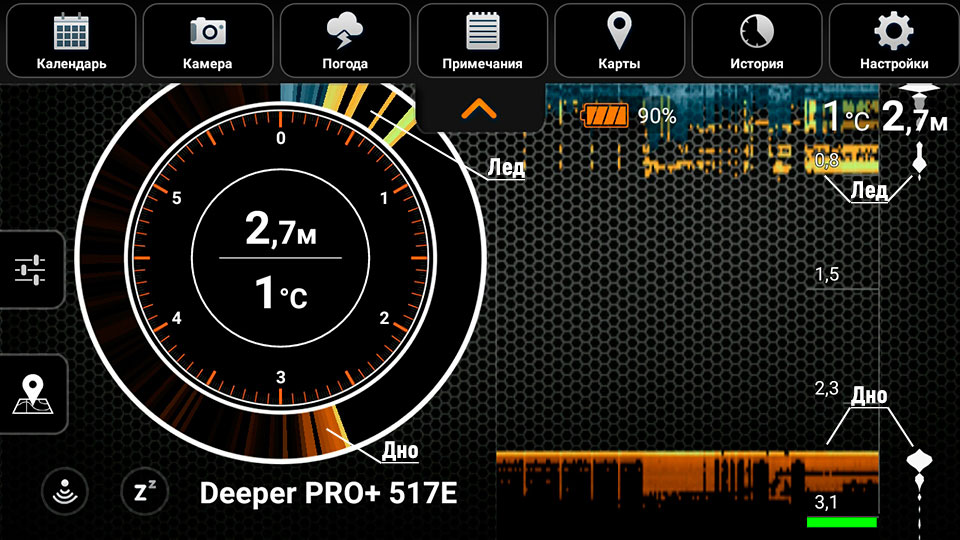Tap the Погода weather cloud icon
960x540 pixels.
(x=345, y=40)
